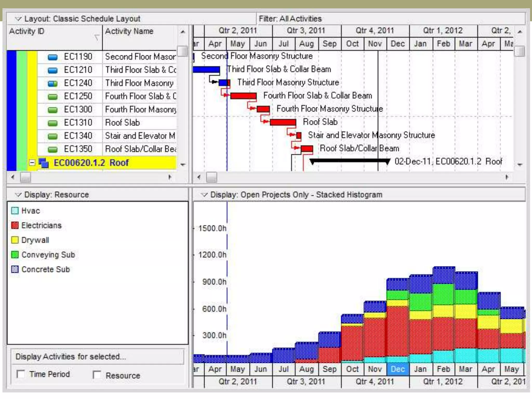Click the green EC1250 activity icon
532x399 pixels.
click(x=53, y=97)
